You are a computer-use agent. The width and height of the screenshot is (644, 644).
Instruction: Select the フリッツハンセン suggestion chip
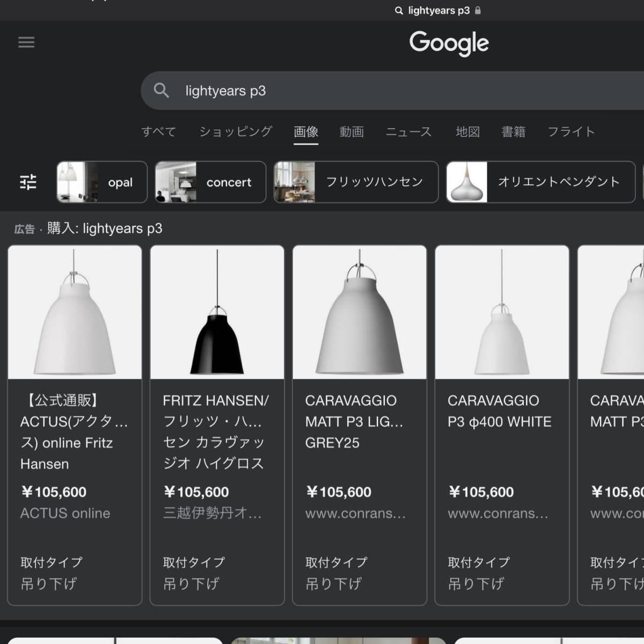pyautogui.click(x=356, y=182)
